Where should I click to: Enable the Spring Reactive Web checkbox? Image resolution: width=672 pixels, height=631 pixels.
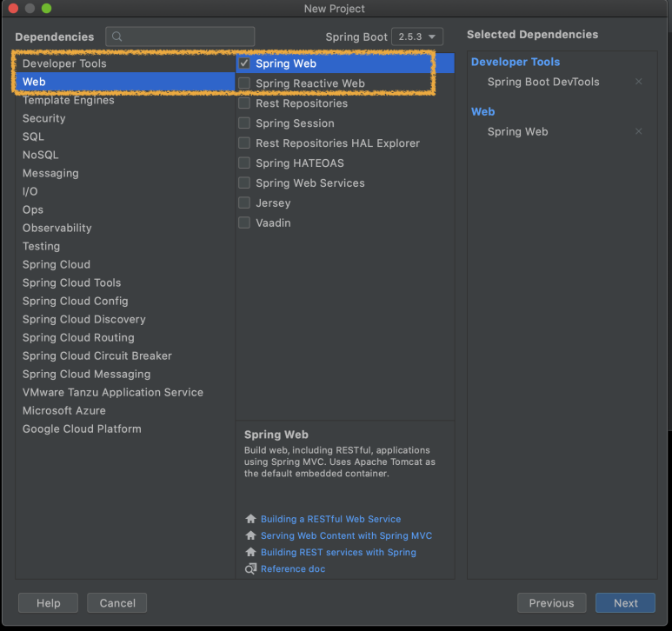244,83
